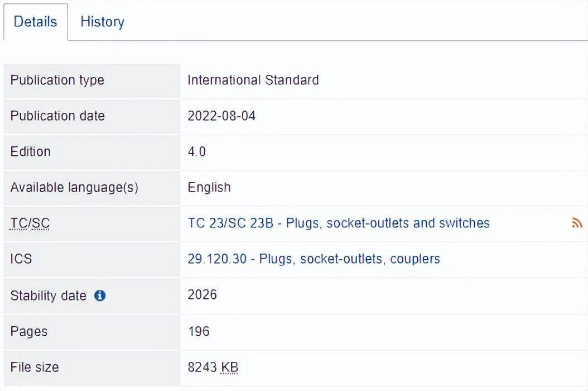
Task: Click the stability date value 2026
Action: [202, 294]
